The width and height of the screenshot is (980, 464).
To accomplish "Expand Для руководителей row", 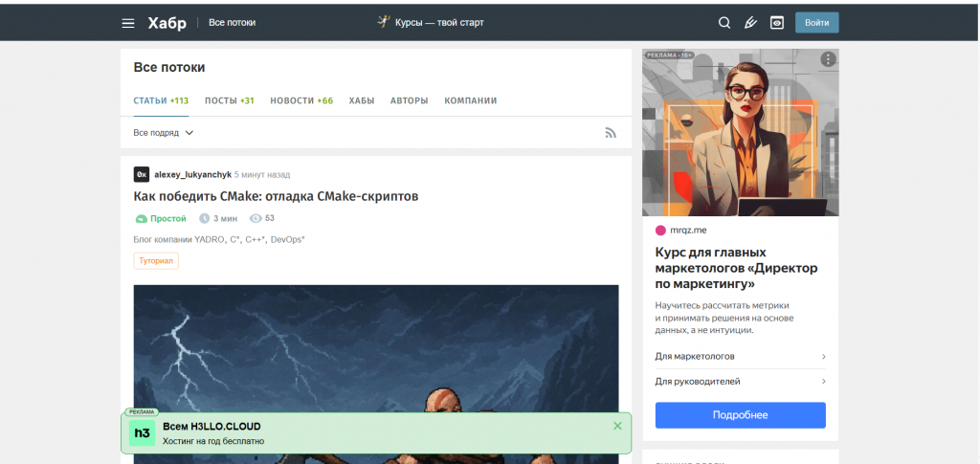I will pyautogui.click(x=741, y=381).
